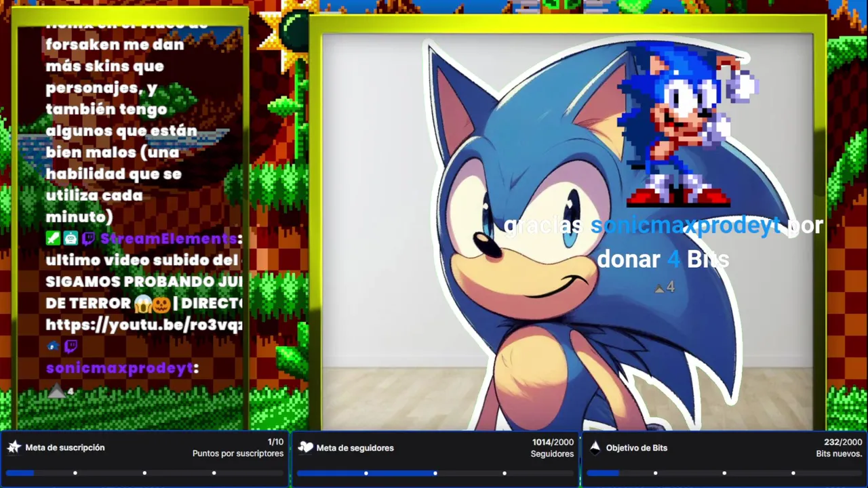Click the pumpkin emoji in chat
868x488 pixels.
click(161, 303)
